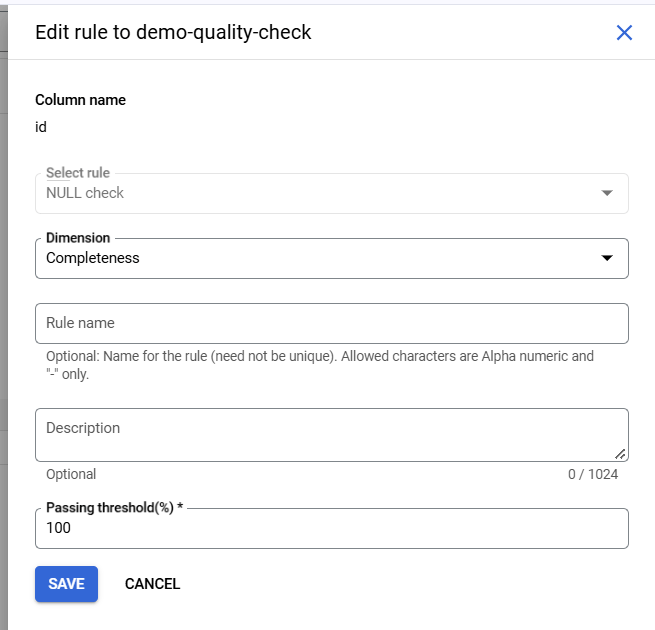Click the Passing threshold input field
The image size is (655, 630).
point(331,528)
